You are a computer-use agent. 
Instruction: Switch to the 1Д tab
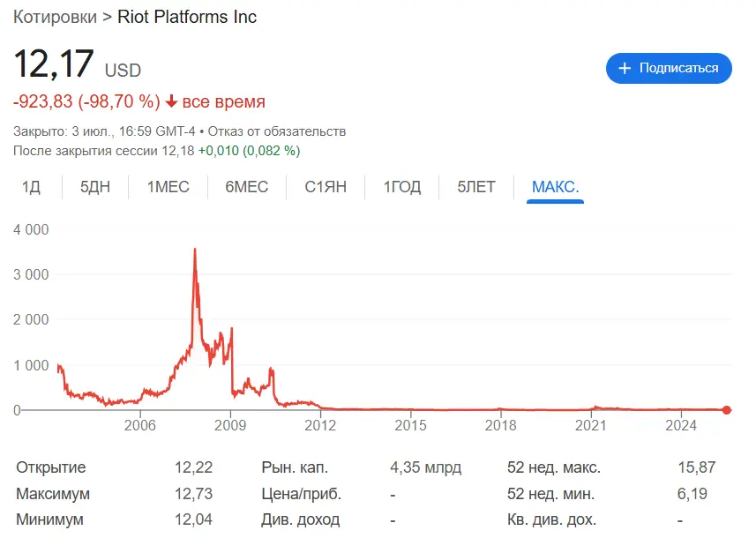point(30,187)
